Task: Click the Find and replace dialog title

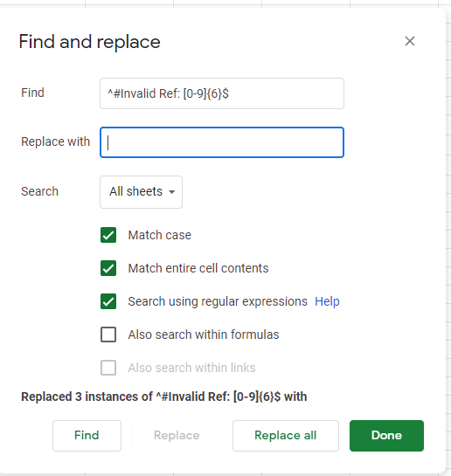Action: pos(90,42)
